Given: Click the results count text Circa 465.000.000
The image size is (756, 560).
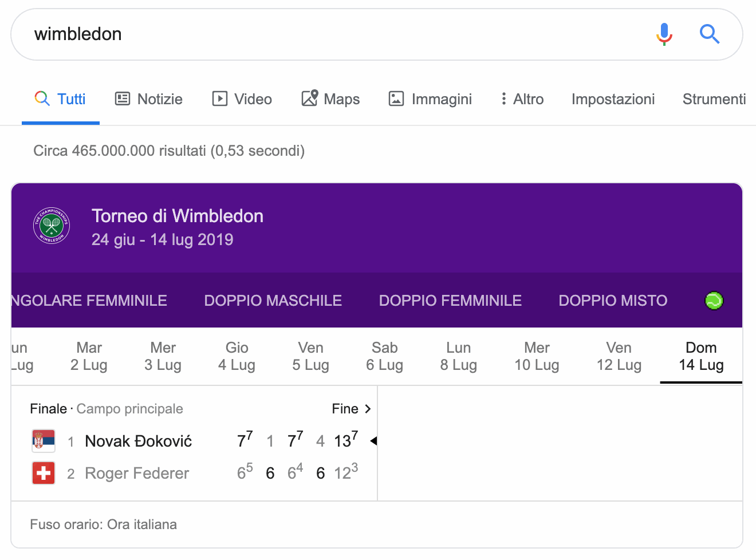Looking at the screenshot, I should pos(169,151).
